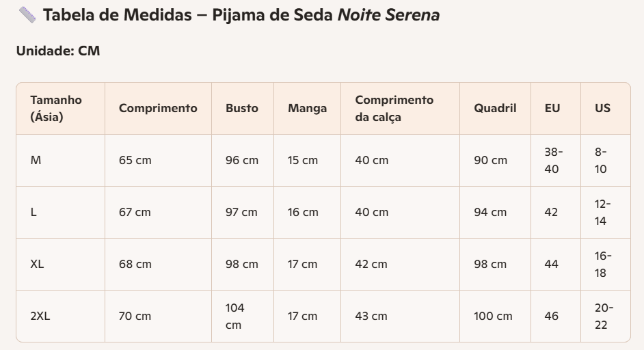Select the '65 cm' length cell

point(135,161)
